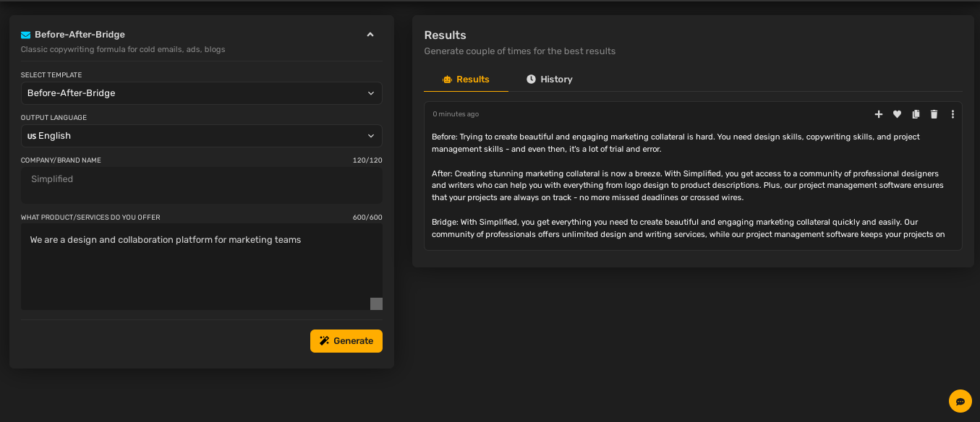Open the Output Language dropdown
The image size is (980, 422).
202,136
